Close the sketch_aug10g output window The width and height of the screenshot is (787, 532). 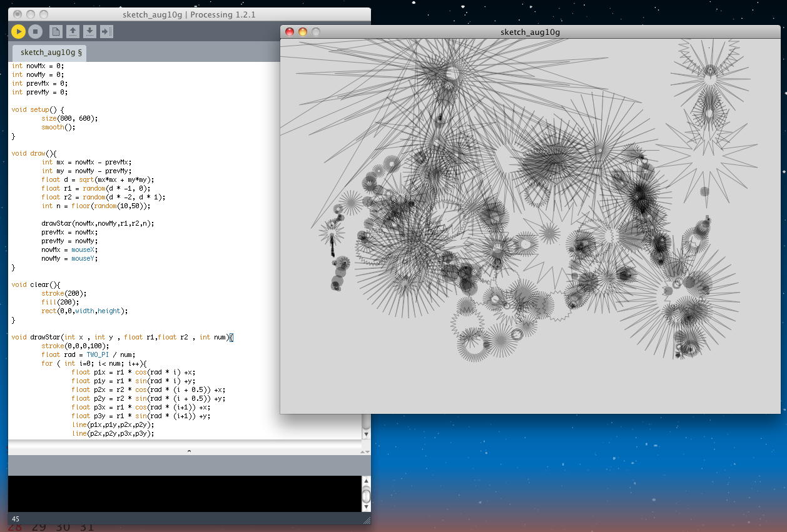pyautogui.click(x=289, y=32)
